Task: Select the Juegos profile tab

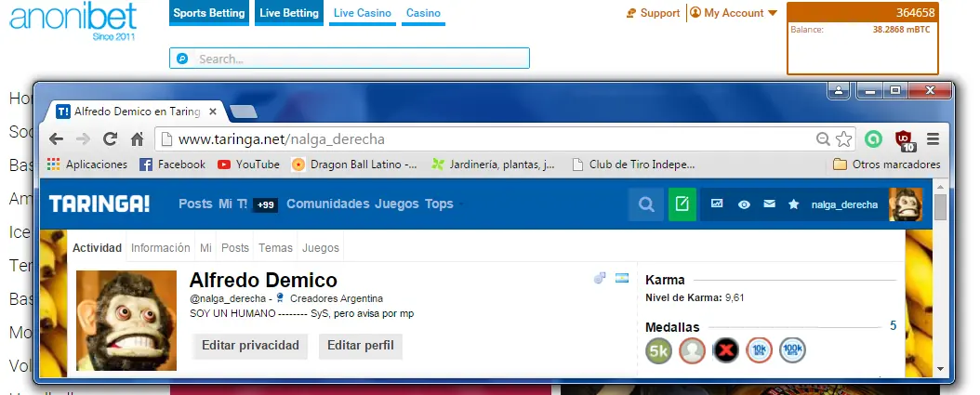Action: (321, 247)
